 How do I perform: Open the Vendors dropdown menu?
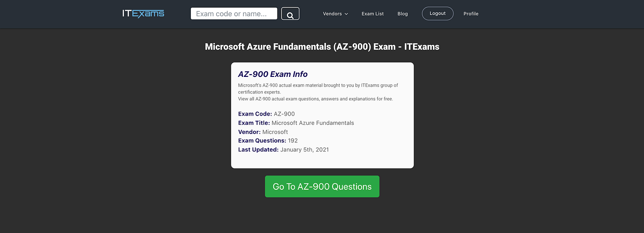(x=335, y=14)
